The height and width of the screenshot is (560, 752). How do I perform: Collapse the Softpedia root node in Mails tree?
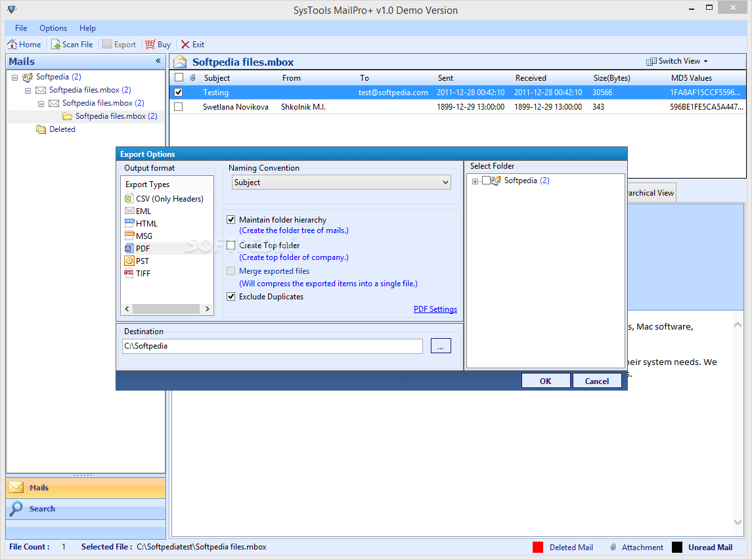[x=14, y=77]
